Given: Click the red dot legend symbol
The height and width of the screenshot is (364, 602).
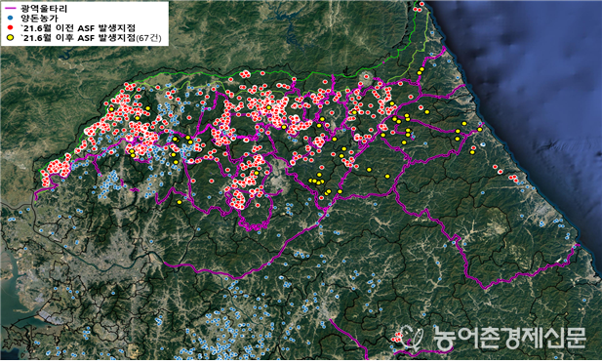Looking at the screenshot, I should tap(11, 28).
